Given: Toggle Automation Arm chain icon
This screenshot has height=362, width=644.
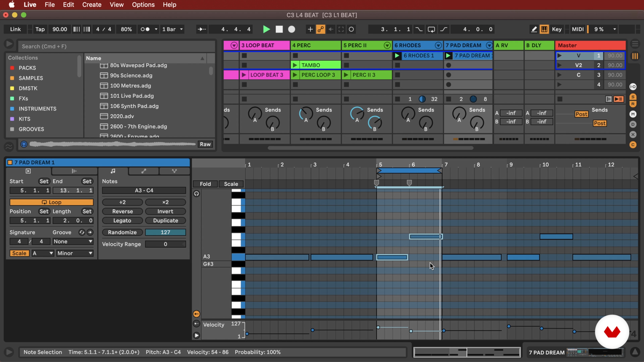Looking at the screenshot, I should tap(320, 29).
